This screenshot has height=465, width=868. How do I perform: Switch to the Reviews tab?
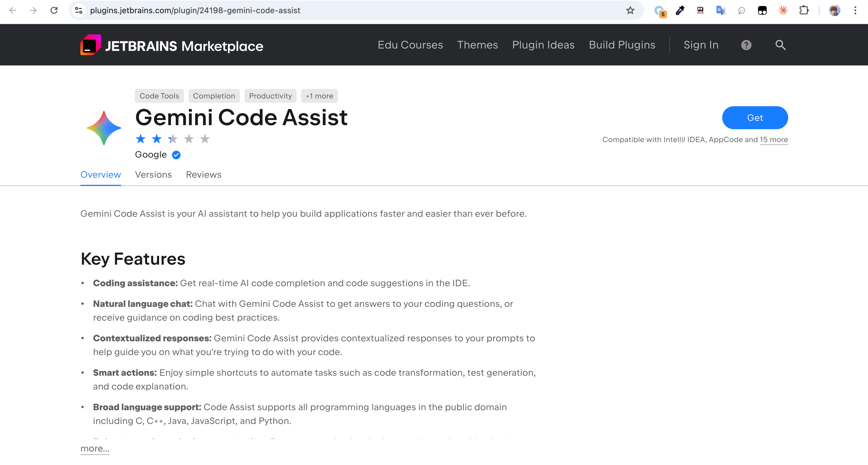[204, 175]
